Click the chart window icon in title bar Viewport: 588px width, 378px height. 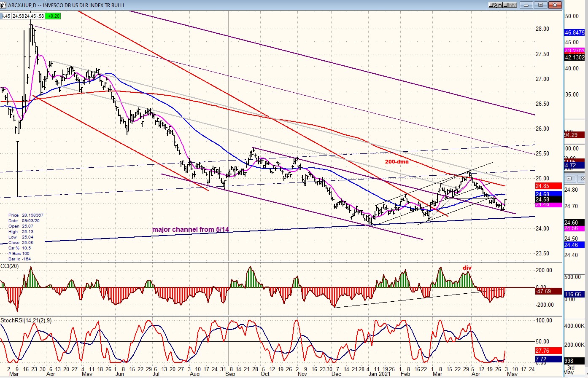3,5
